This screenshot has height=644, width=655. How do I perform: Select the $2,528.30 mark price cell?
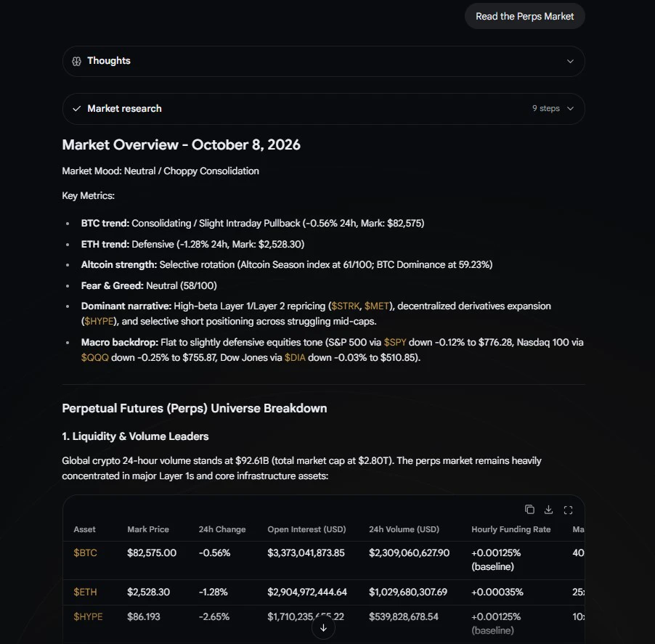149,592
